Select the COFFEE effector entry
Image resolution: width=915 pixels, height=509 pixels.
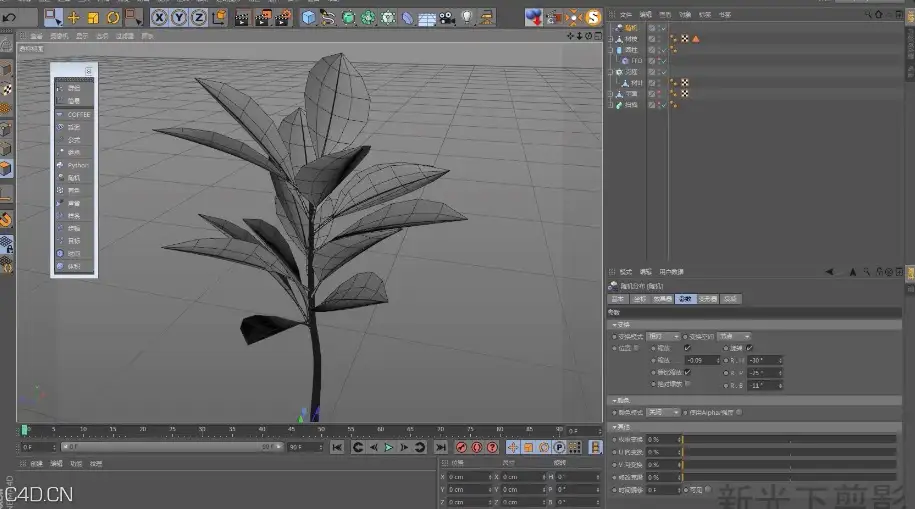pyautogui.click(x=74, y=114)
